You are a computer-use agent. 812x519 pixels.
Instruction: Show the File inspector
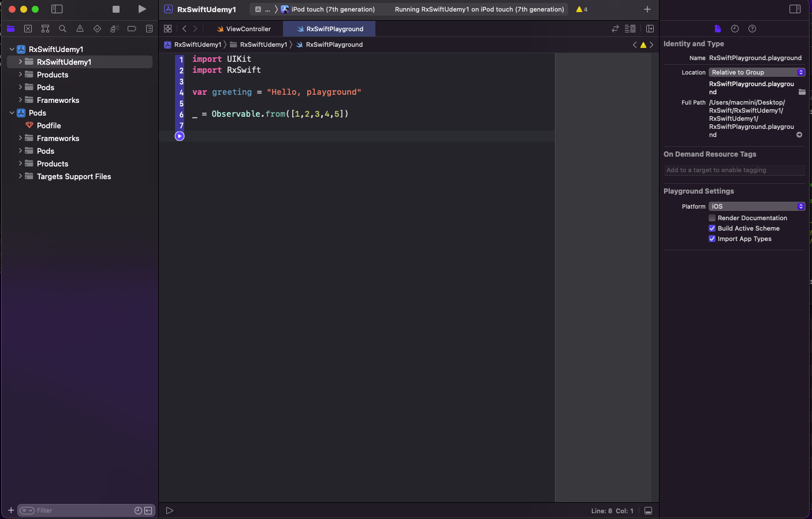coord(717,28)
